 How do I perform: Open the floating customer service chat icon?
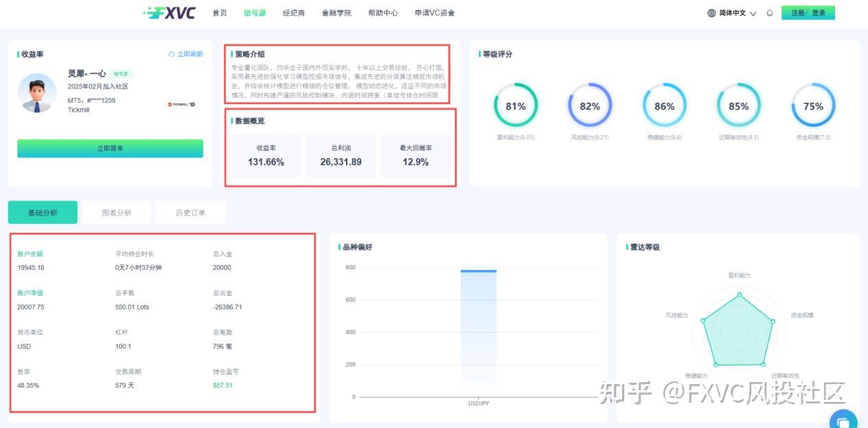(x=843, y=418)
